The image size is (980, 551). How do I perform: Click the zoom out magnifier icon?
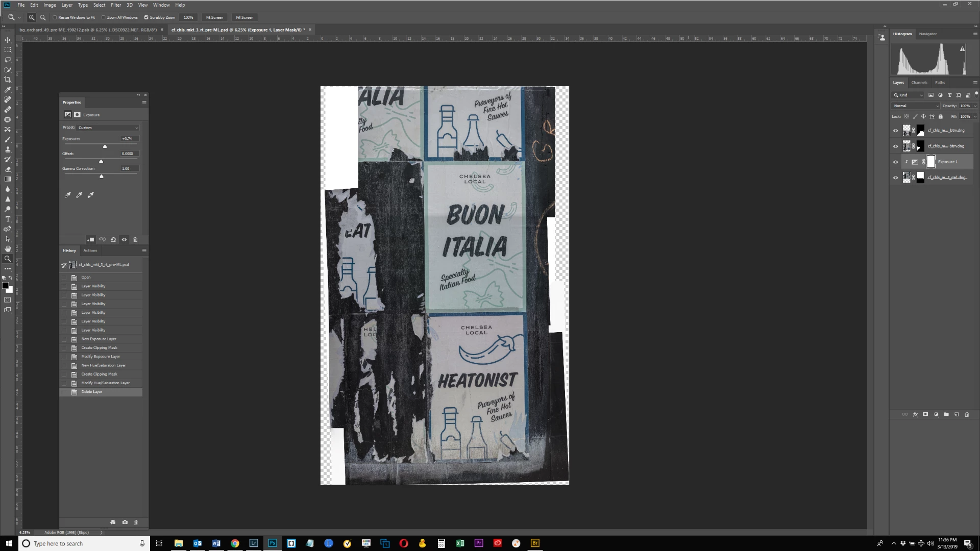tap(43, 17)
